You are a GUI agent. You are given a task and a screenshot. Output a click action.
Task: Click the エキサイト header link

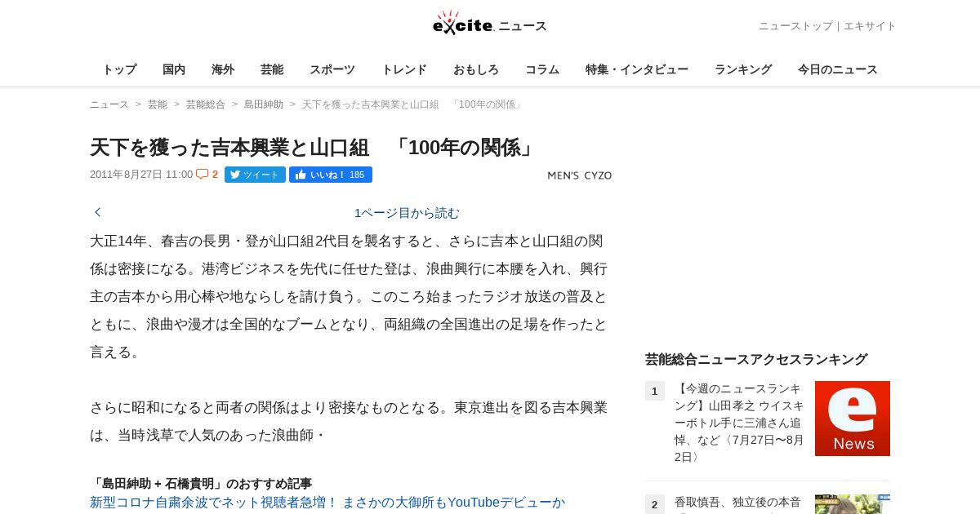click(x=870, y=26)
